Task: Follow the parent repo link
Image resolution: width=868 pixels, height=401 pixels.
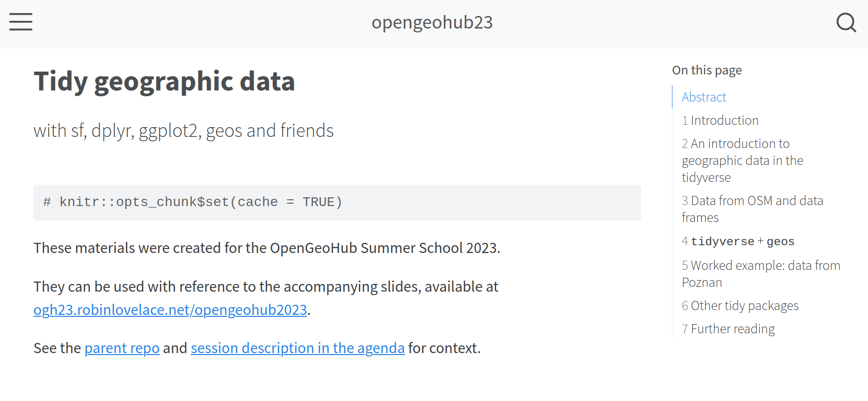Action: [x=122, y=348]
